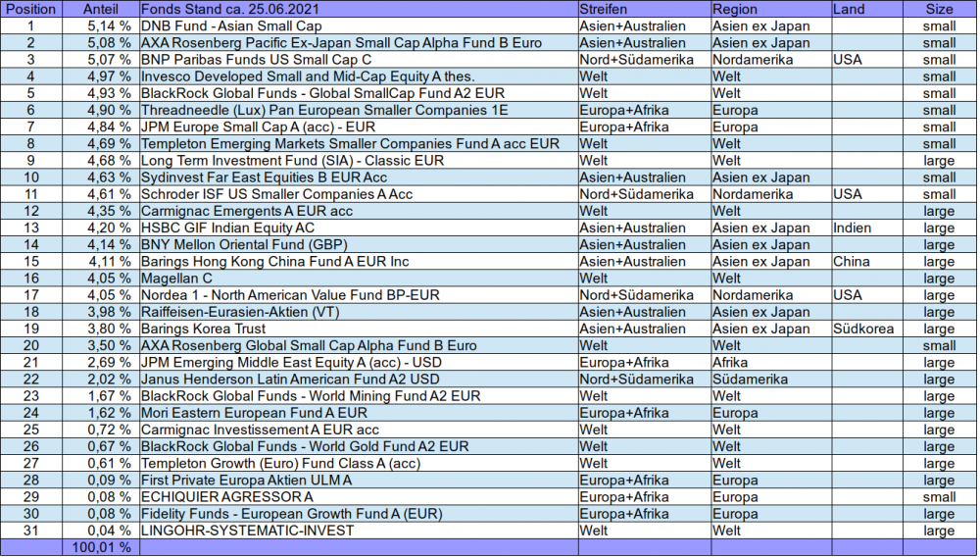Select 'Carmignac Emergents A EUR acc' cell
This screenshot has height=558, width=980.
tap(359, 211)
